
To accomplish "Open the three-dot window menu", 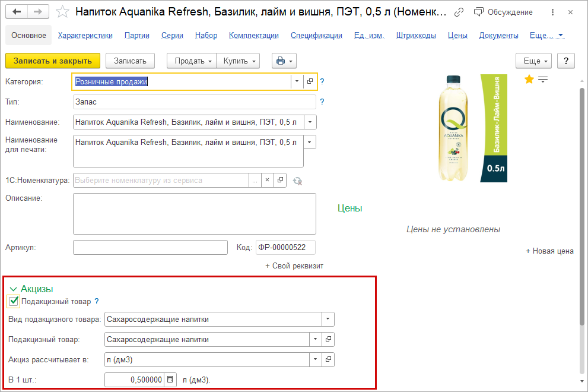I will 552,12.
